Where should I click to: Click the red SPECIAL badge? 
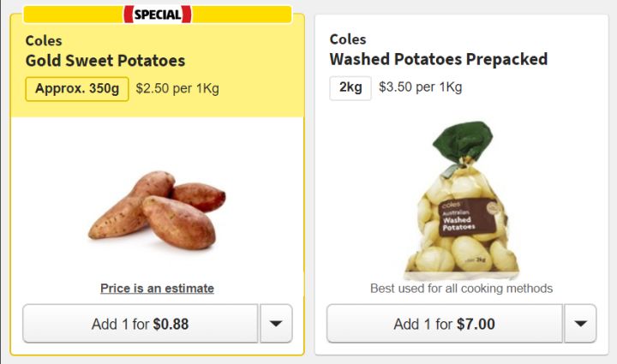[158, 14]
